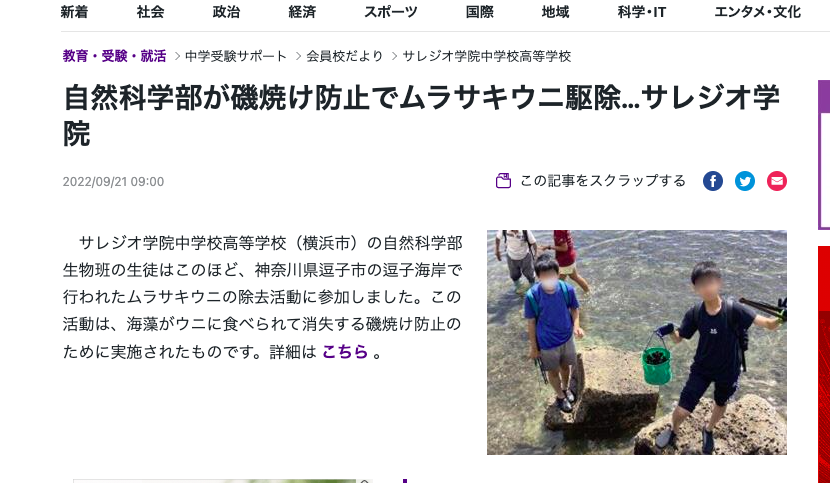Navigate to the 国際 section

coord(480,12)
